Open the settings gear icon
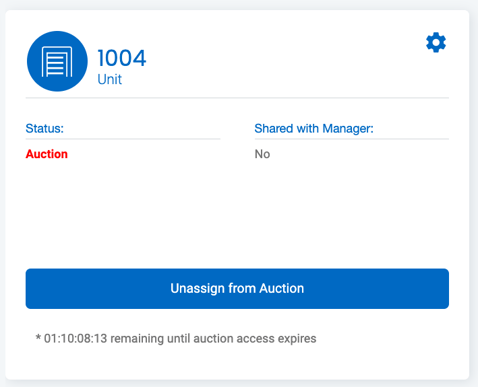This screenshot has height=387, width=478. tap(436, 43)
